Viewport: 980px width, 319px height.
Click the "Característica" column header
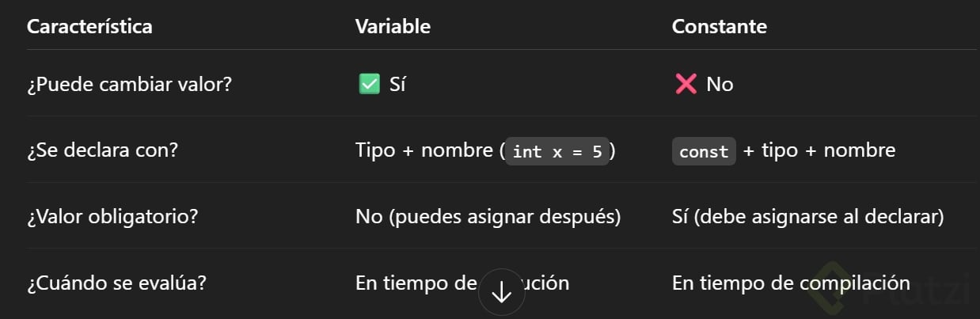click(x=89, y=26)
